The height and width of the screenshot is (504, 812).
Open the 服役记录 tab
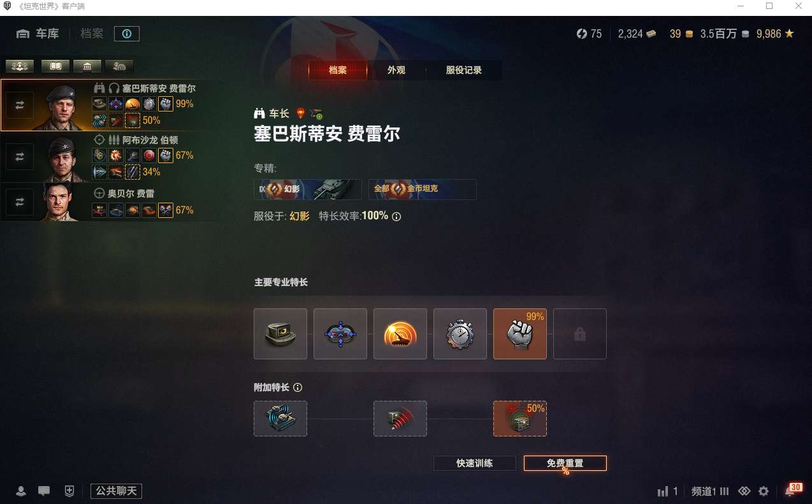[463, 70]
